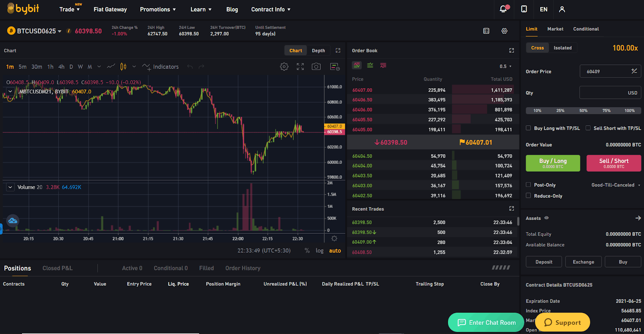The width and height of the screenshot is (644, 334).
Task: Take a chart snapshot with camera icon
Action: [316, 66]
